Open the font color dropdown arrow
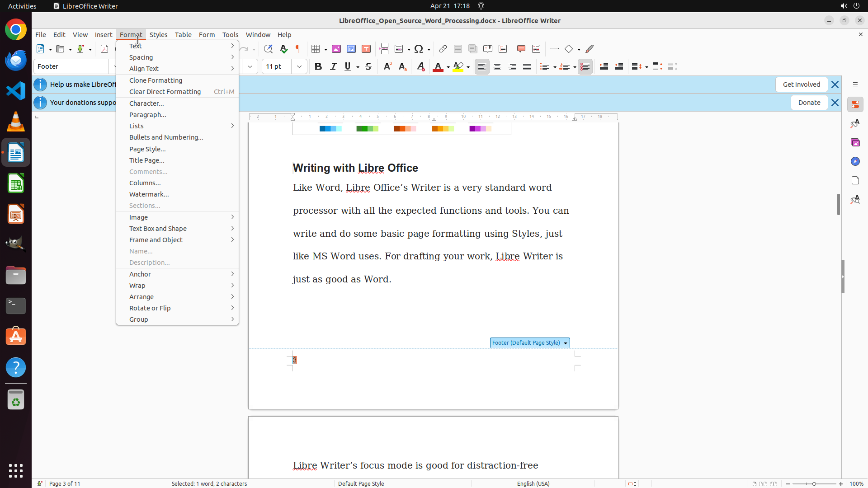Image resolution: width=868 pixels, height=488 pixels. pyautogui.click(x=448, y=67)
